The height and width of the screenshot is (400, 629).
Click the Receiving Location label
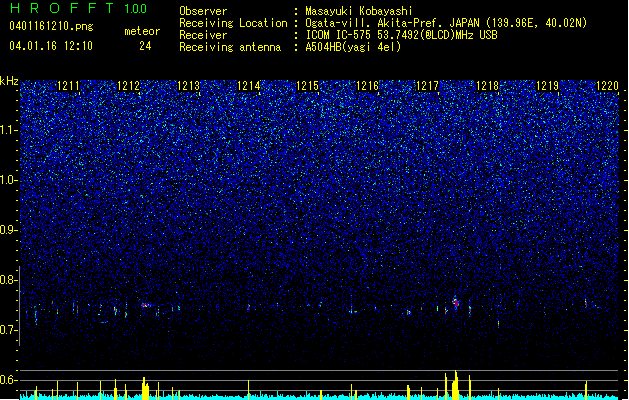pyautogui.click(x=233, y=23)
